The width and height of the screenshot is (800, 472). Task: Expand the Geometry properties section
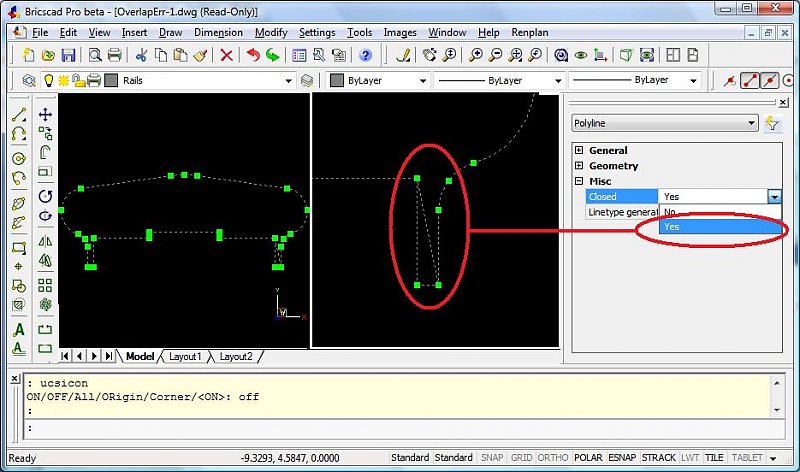pos(578,166)
